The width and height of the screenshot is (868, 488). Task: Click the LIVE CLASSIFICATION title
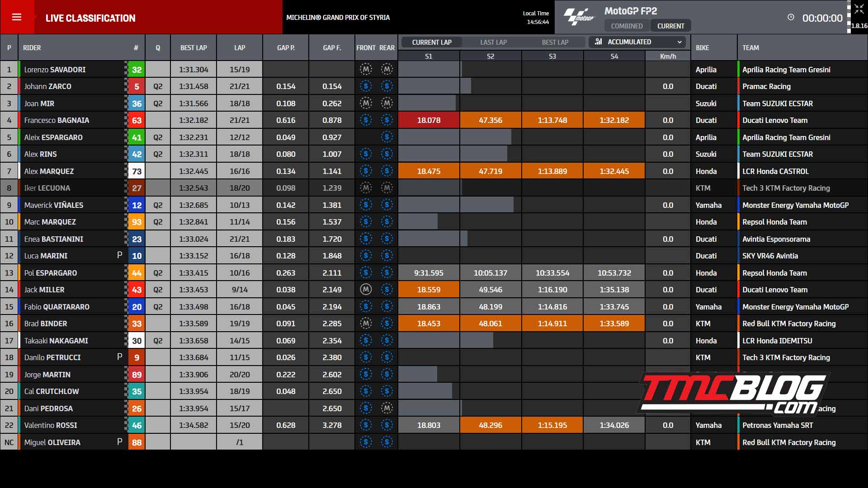pyautogui.click(x=90, y=18)
